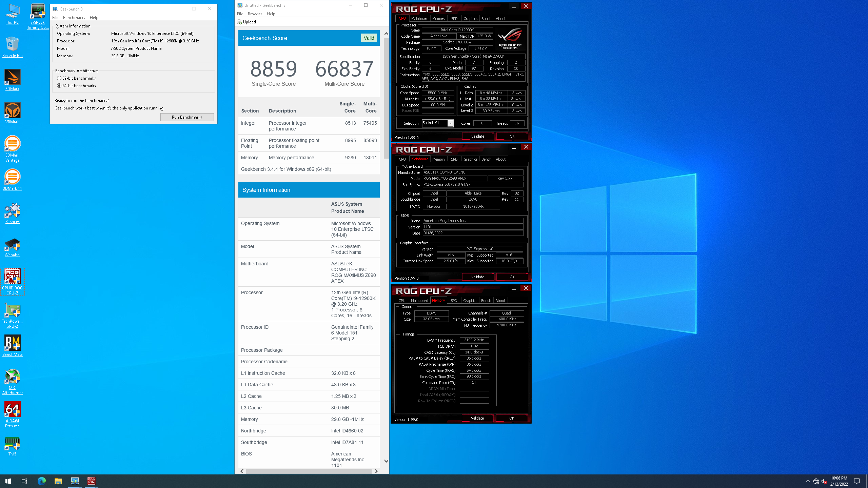
Task: Open ASRock Timing Configurator desktop icon
Action: [38, 16]
